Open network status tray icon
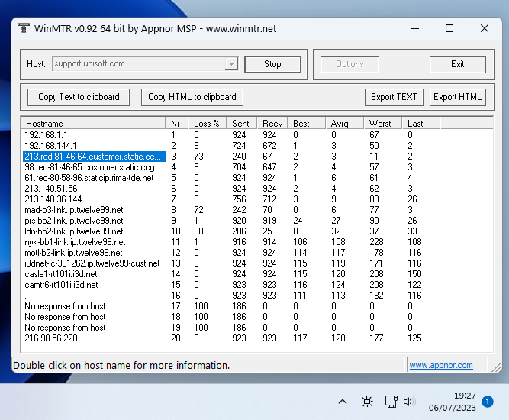509x420 pixels. point(391,402)
